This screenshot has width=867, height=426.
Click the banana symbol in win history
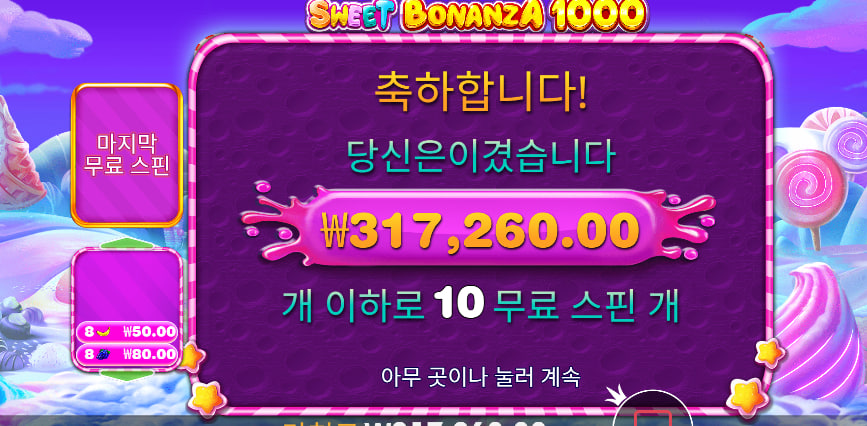[103, 332]
